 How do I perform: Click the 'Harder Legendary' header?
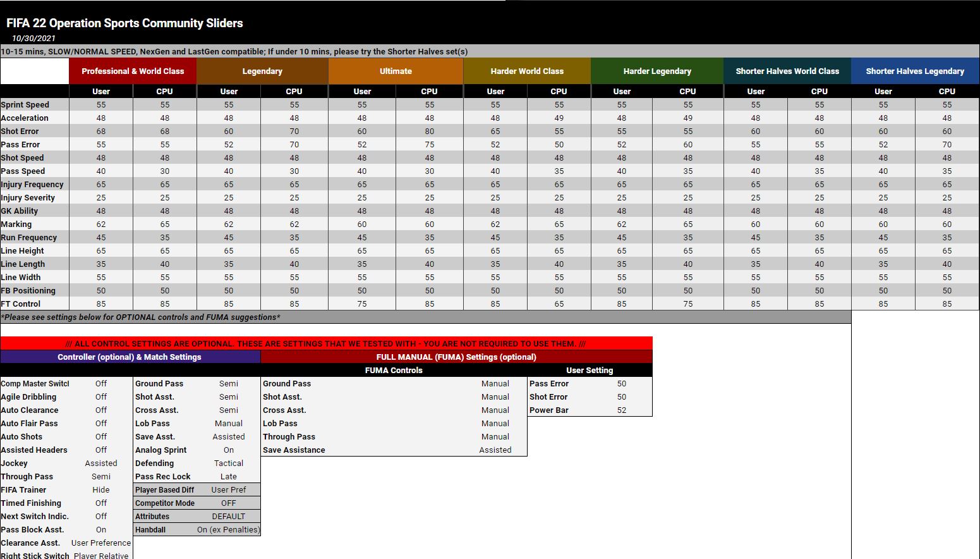click(x=657, y=71)
